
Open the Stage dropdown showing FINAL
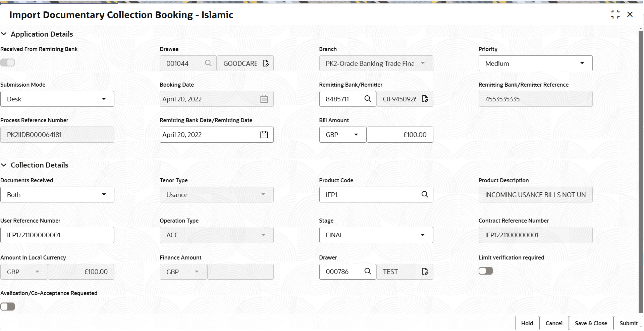tap(376, 235)
